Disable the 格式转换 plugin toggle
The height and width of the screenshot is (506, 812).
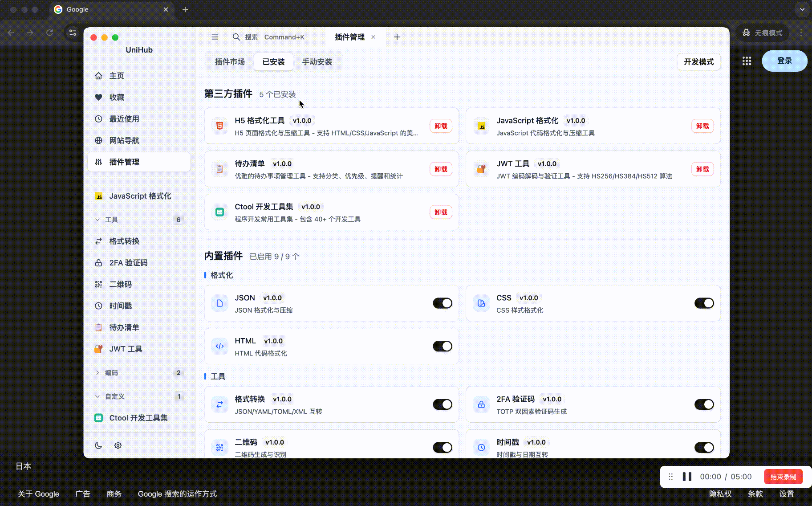[443, 404]
